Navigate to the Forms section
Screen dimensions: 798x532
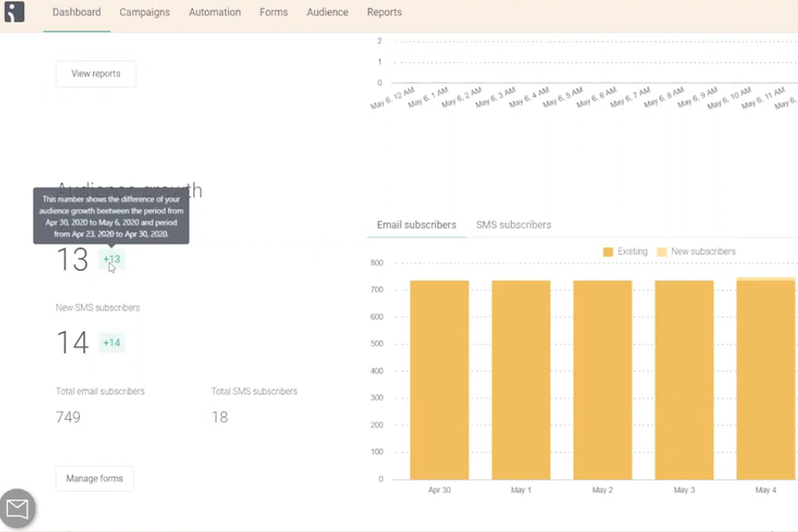click(274, 12)
